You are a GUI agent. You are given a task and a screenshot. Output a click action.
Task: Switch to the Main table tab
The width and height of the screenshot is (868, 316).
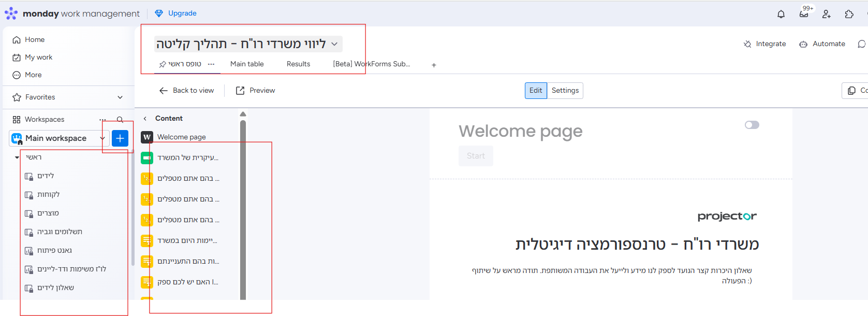[x=247, y=64]
